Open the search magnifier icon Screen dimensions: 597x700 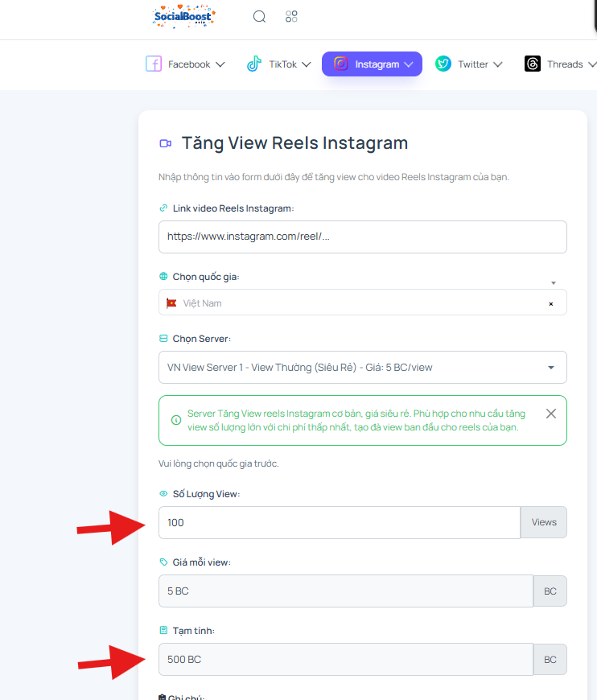pos(259,17)
